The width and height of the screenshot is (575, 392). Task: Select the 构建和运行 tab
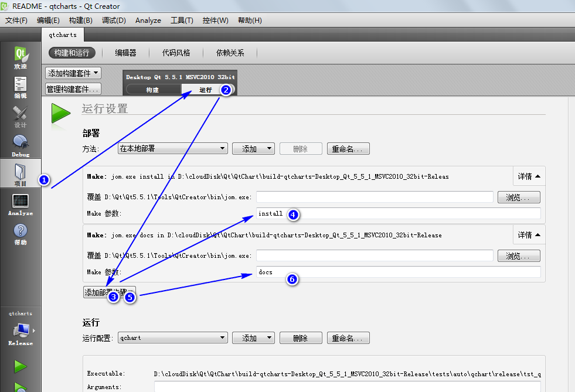pos(72,53)
